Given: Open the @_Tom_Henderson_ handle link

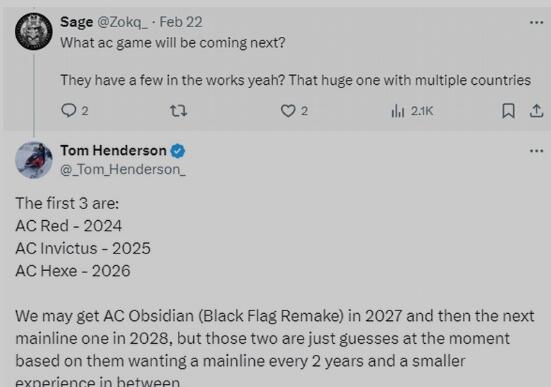Looking at the screenshot, I should click(123, 169).
